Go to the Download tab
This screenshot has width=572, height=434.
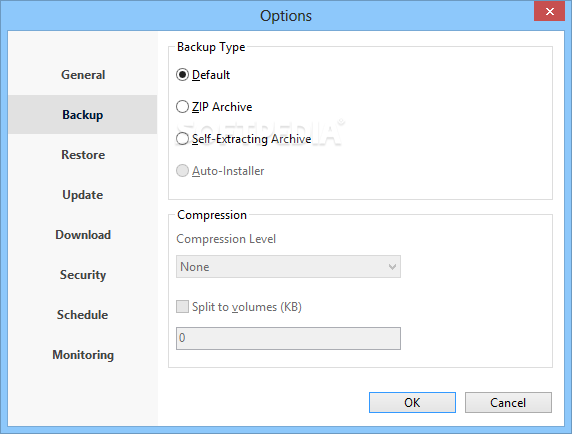pos(83,235)
